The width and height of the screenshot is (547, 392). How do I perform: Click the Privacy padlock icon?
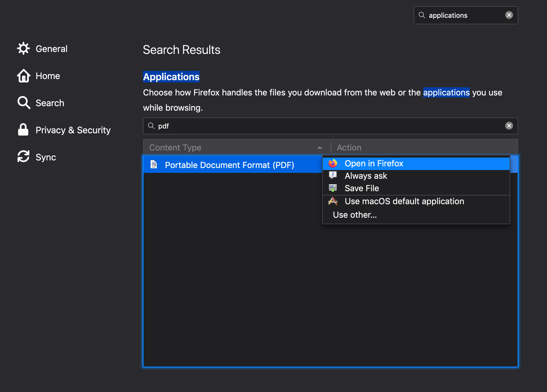[23, 130]
